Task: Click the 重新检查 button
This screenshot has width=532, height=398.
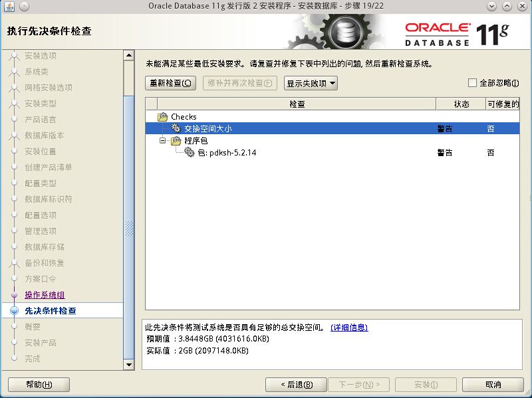Action: 171,83
